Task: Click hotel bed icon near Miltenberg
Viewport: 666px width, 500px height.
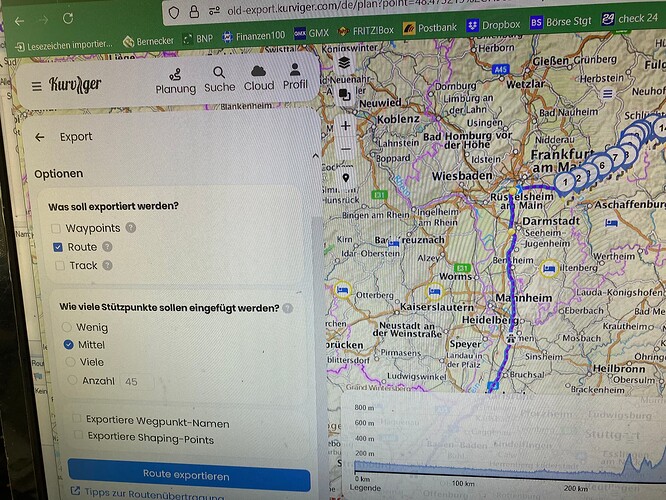Action: [x=549, y=268]
